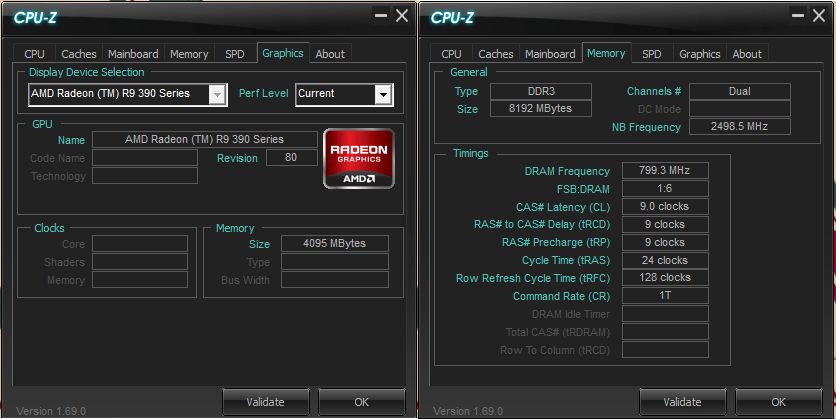Click the CAS# Latency 9.0 clocks value
836x419 pixels.
click(665, 206)
